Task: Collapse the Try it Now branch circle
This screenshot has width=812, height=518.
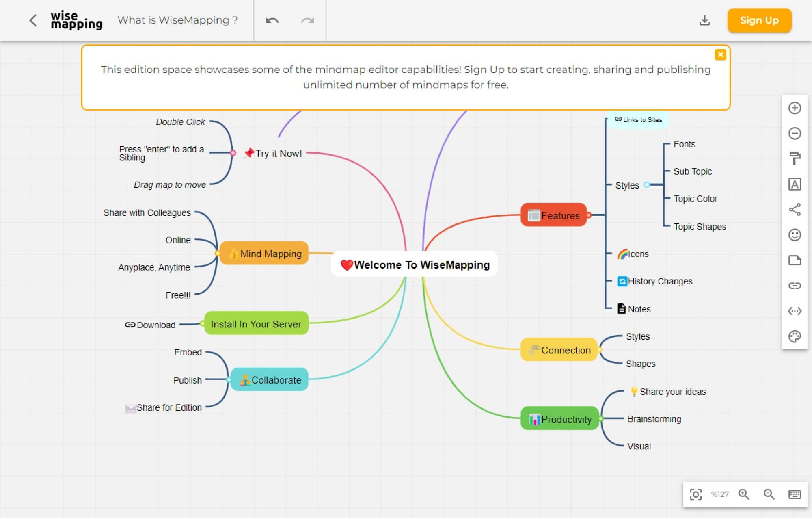Action: [233, 153]
